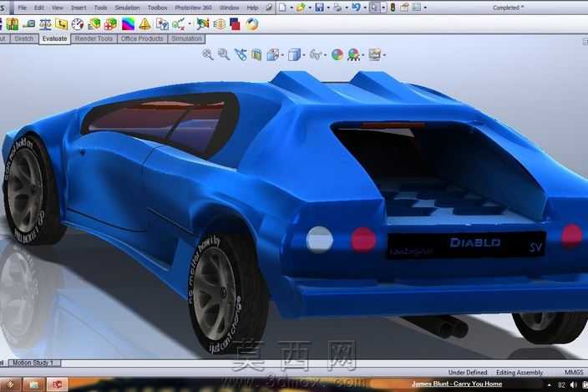Click the SimulationXpress Analysis Wizard icon
The width and height of the screenshot is (588, 392).
coord(203,24)
